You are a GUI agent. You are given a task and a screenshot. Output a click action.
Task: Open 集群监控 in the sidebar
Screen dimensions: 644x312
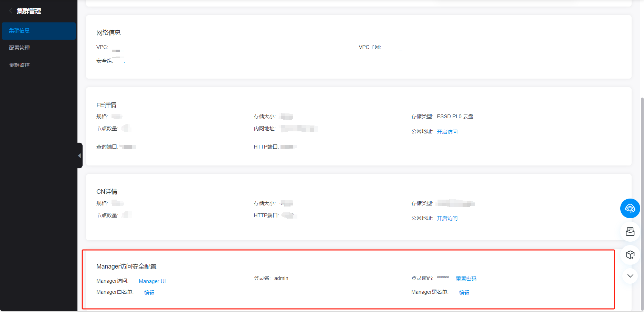coord(39,65)
